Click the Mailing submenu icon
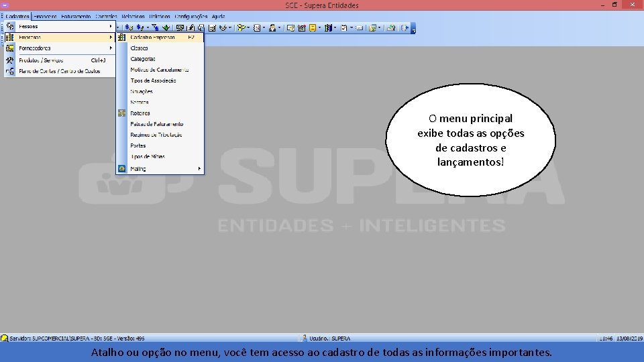644x362 pixels. click(x=122, y=169)
